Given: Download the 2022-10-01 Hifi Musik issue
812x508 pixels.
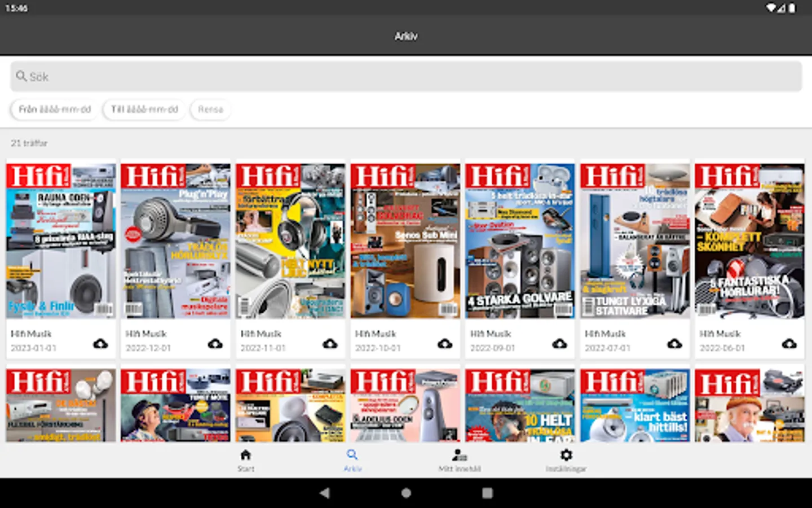Looking at the screenshot, I should (445, 344).
